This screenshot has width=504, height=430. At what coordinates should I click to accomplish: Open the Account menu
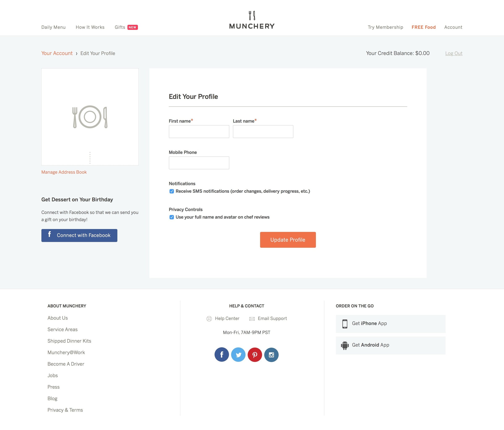[x=453, y=27]
